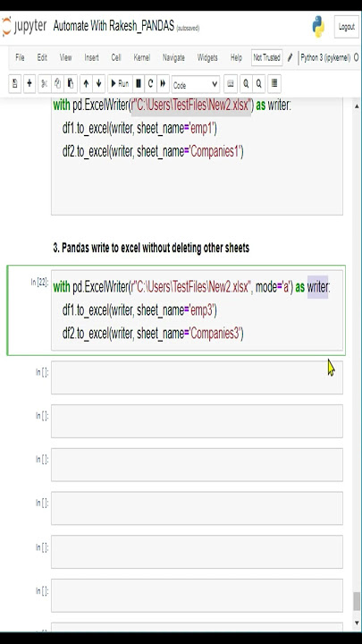This screenshot has width=362, height=644.
Task: Open the cell type Code dropdown
Action: (x=196, y=85)
